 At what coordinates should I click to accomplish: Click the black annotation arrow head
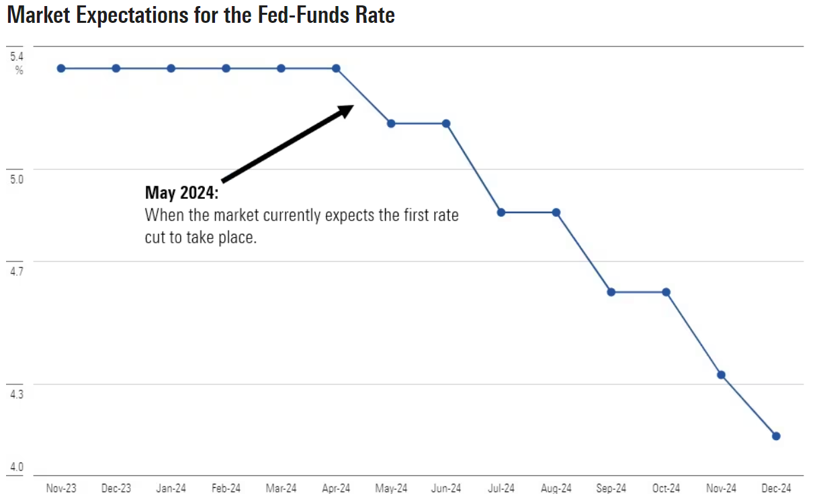(x=345, y=111)
